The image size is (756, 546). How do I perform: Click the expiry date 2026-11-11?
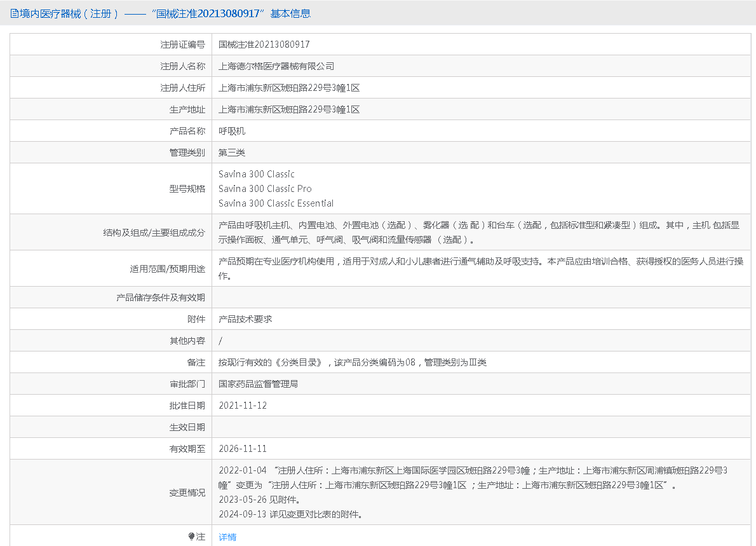[243, 449]
